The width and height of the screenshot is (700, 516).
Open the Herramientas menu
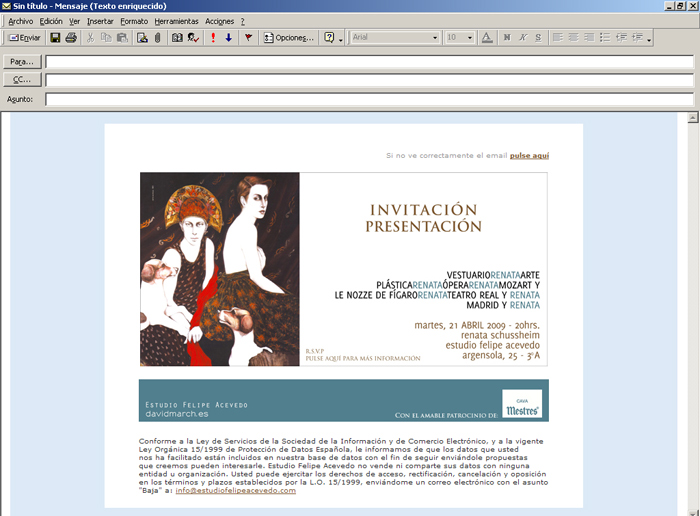[x=176, y=21]
